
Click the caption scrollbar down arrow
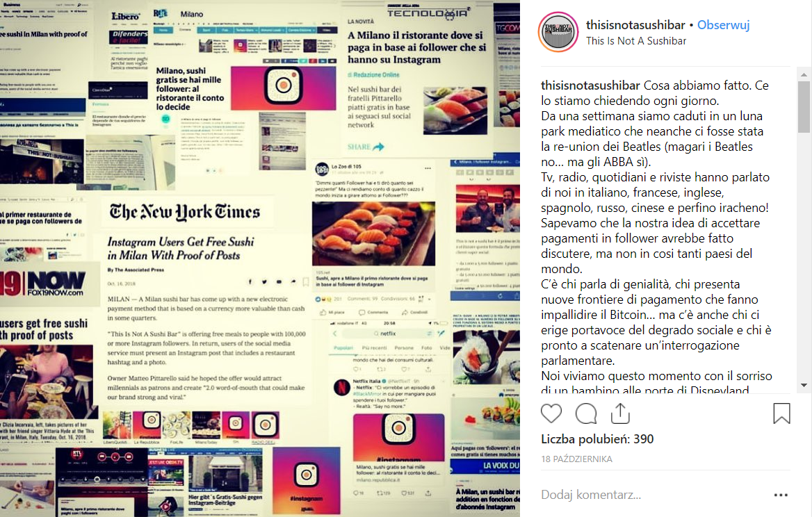coord(804,385)
